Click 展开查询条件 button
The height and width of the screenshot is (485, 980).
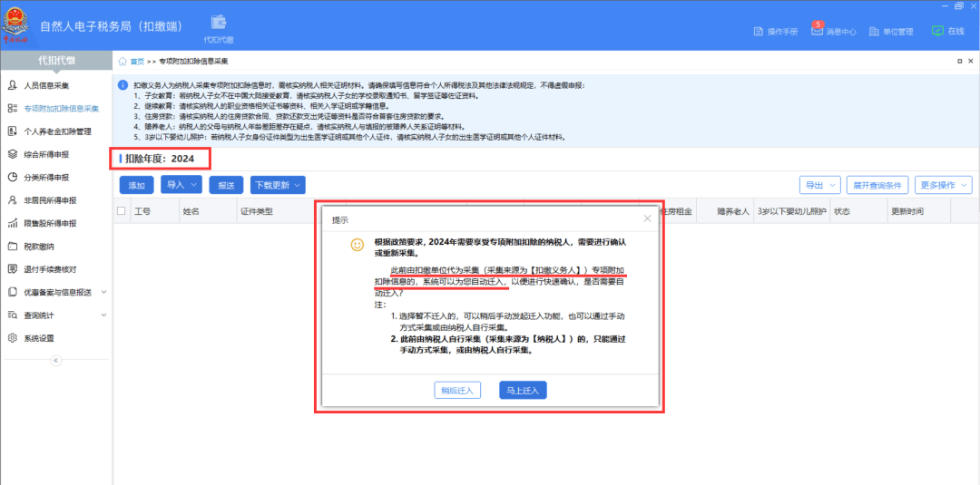coord(878,185)
